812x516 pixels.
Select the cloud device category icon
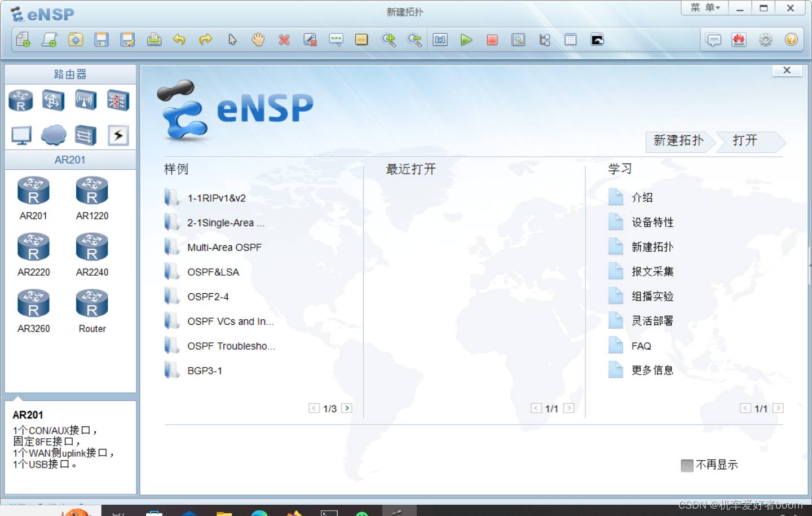point(54,135)
